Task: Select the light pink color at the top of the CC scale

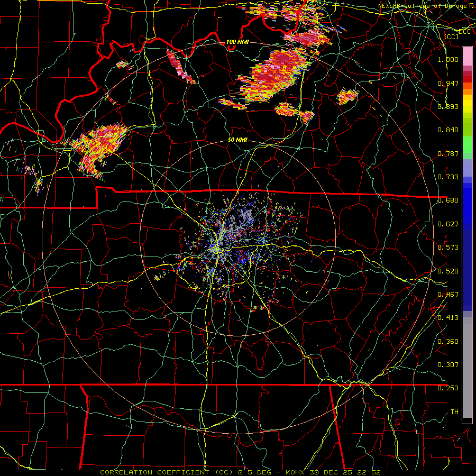Action: (x=467, y=56)
